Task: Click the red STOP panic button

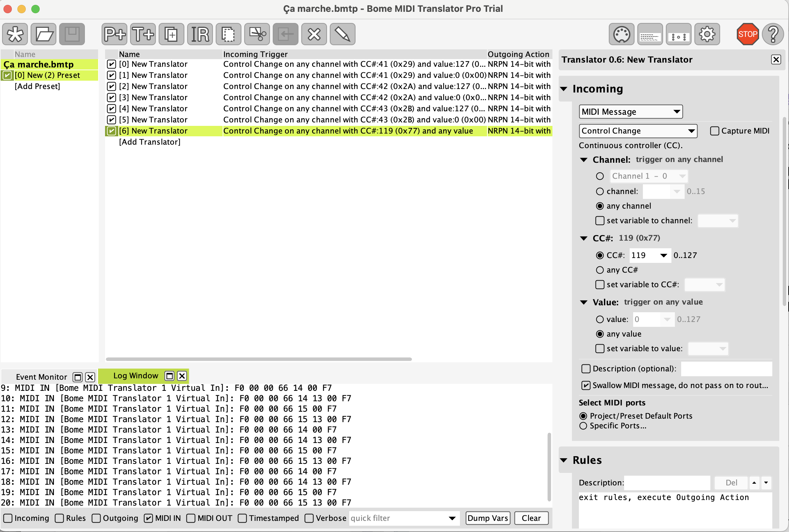Action: [x=747, y=34]
